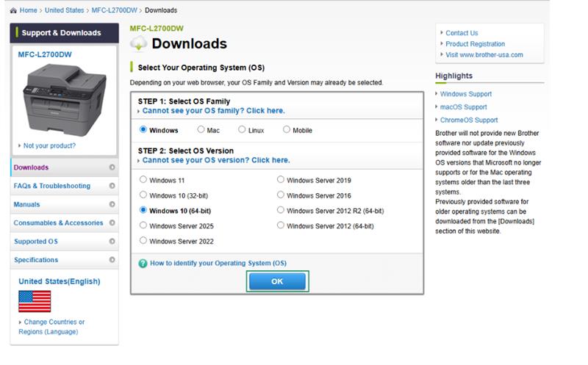
Task: Click the 'Support & Downloads' sidebar header
Action: [x=65, y=33]
